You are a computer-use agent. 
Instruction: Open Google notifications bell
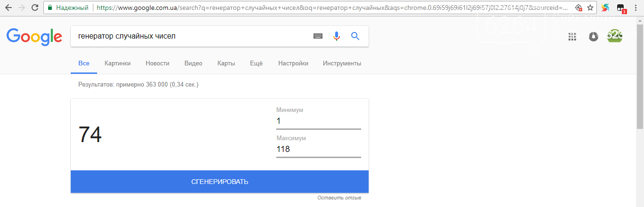(594, 37)
